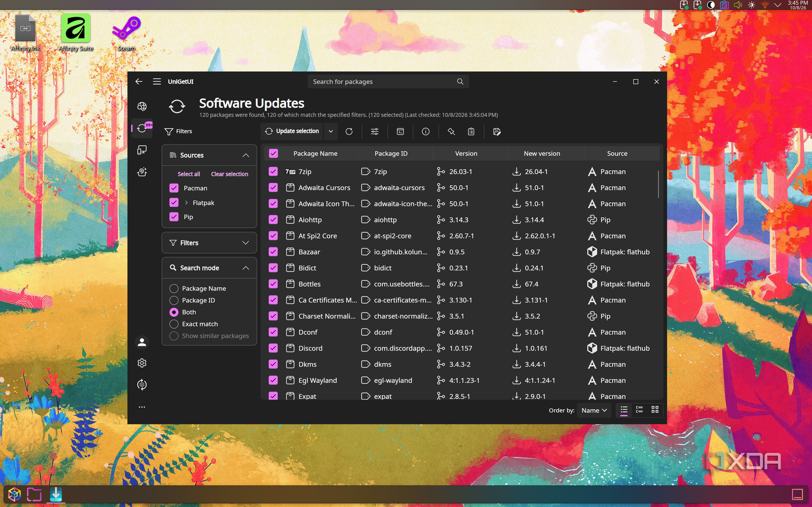
Task: Collapse the Sources panel
Action: pyautogui.click(x=246, y=155)
